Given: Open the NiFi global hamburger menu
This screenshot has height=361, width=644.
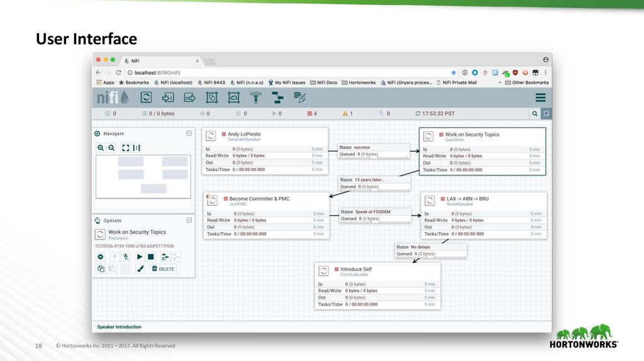Looking at the screenshot, I should [540, 97].
